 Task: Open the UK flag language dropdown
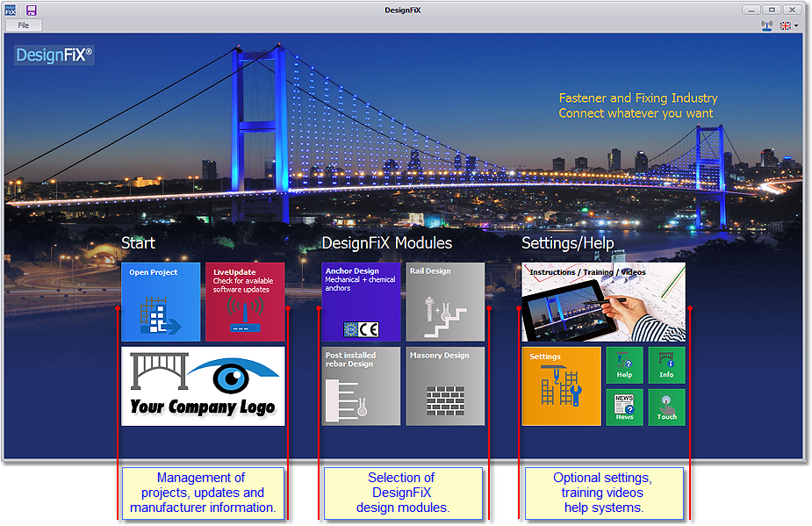(x=788, y=25)
